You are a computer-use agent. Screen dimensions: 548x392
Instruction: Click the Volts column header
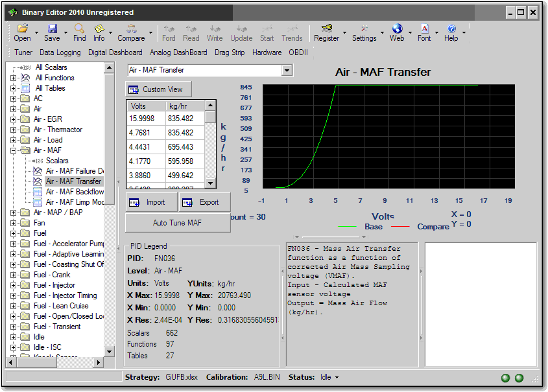[147, 106]
